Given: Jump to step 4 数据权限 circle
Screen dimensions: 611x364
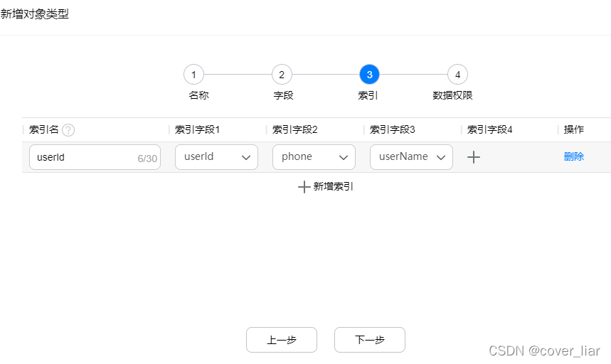Looking at the screenshot, I should point(457,75).
